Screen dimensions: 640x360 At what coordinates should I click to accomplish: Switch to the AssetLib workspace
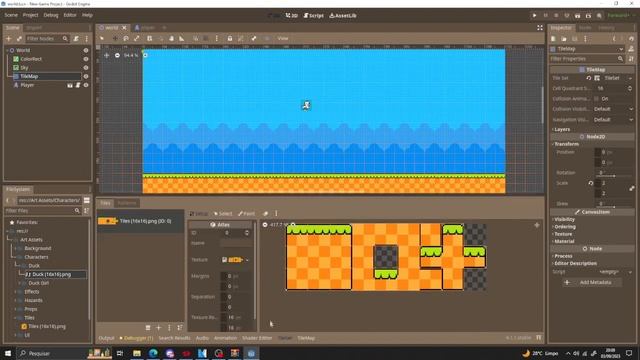click(343, 16)
